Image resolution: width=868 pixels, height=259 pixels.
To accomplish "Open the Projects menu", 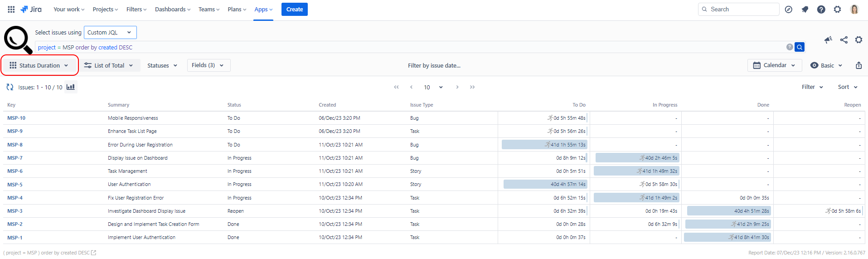I will 105,10.
